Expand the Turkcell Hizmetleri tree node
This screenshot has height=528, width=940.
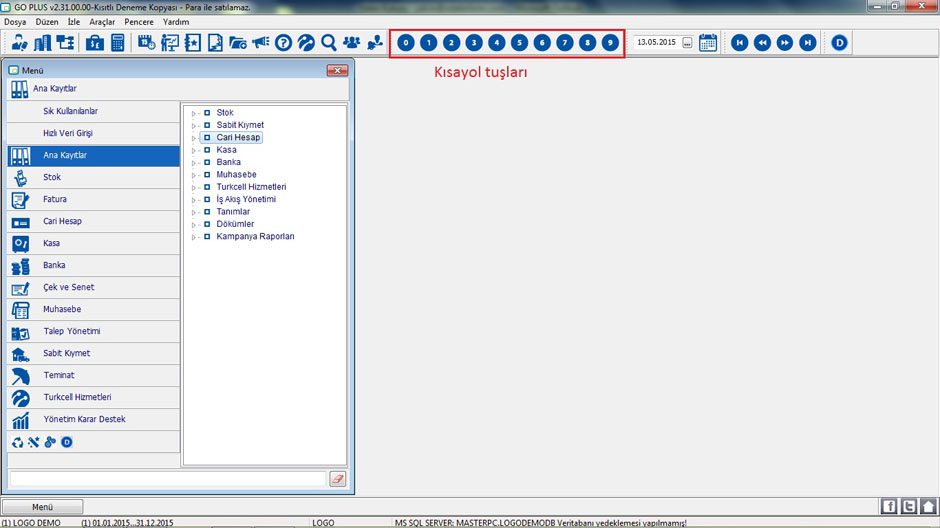coord(194,188)
